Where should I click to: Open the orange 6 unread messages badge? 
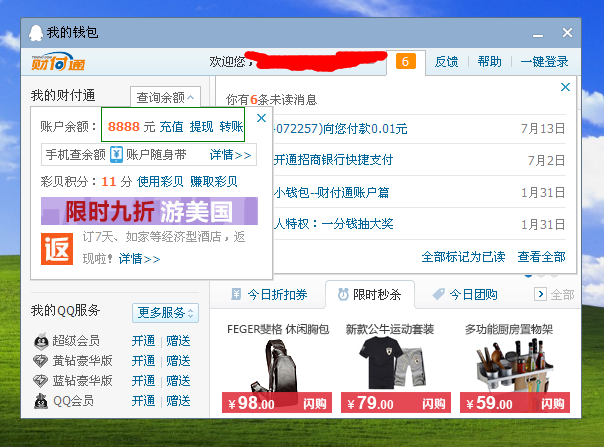[406, 61]
